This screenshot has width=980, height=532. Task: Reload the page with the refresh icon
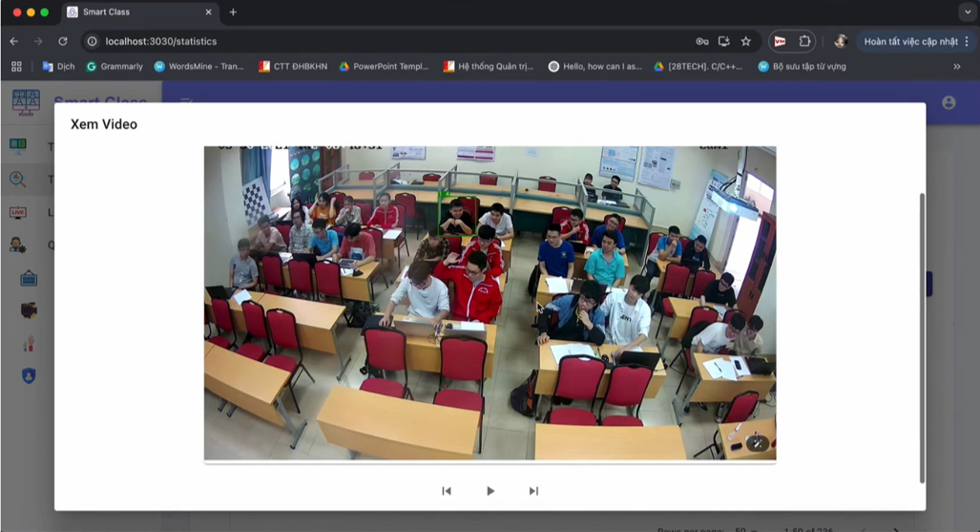coord(63,41)
